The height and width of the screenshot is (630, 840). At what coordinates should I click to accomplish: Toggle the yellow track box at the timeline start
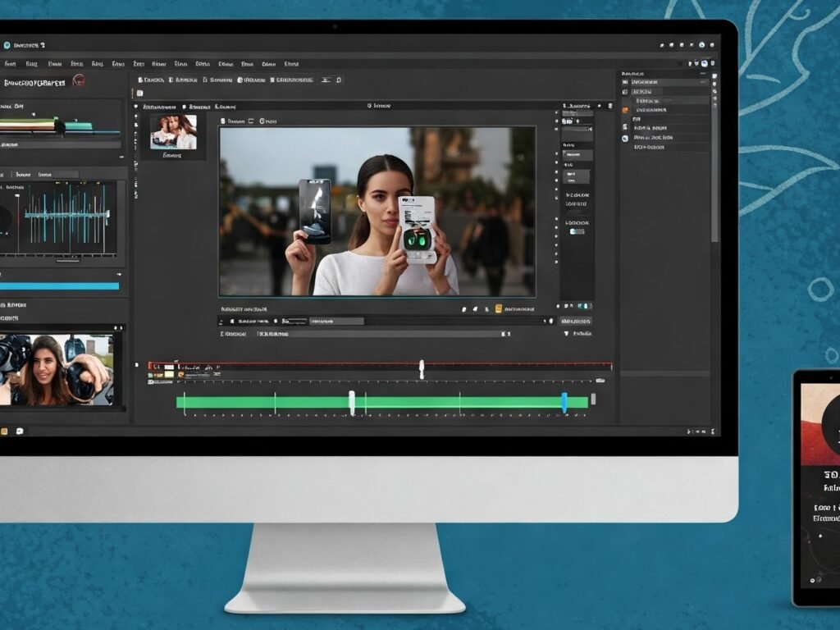click(169, 374)
